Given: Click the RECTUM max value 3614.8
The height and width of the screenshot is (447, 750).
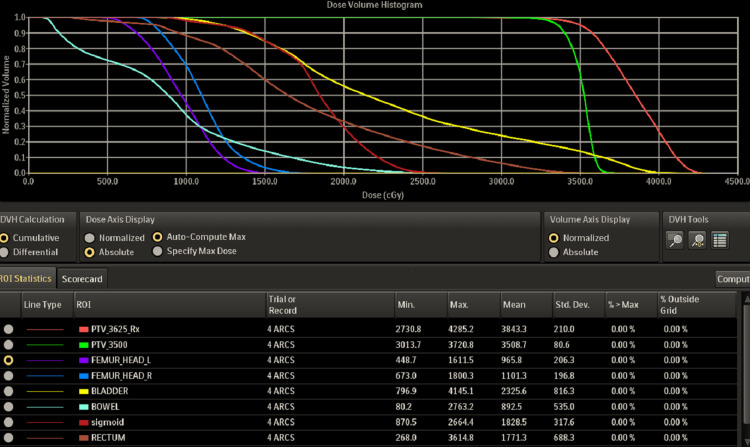Looking at the screenshot, I should pyautogui.click(x=460, y=437).
